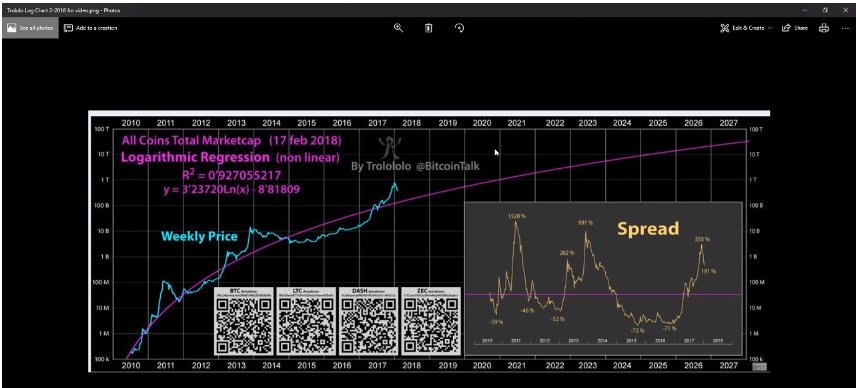Click the 555 % peak label
Viewport: 856px width, 388px height.
703,239
